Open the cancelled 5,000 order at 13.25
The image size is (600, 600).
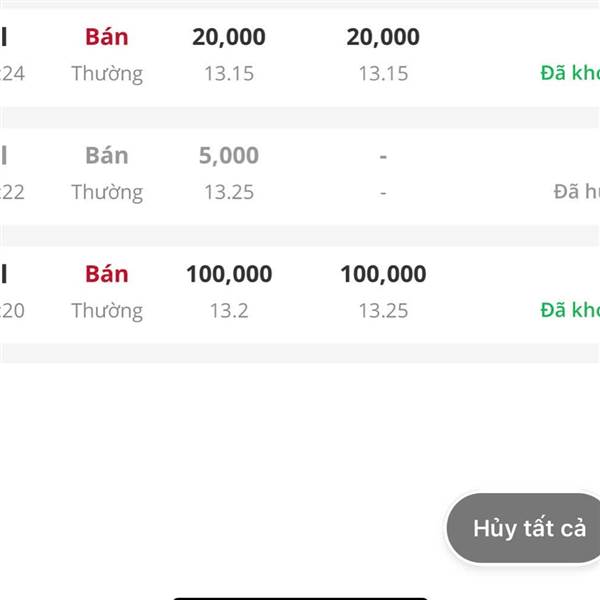pos(300,176)
